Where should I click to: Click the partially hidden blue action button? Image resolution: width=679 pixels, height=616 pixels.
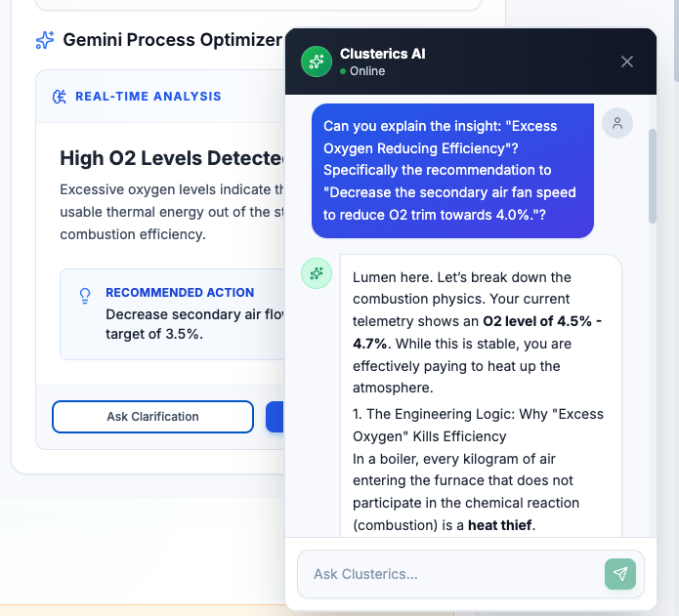(275, 417)
